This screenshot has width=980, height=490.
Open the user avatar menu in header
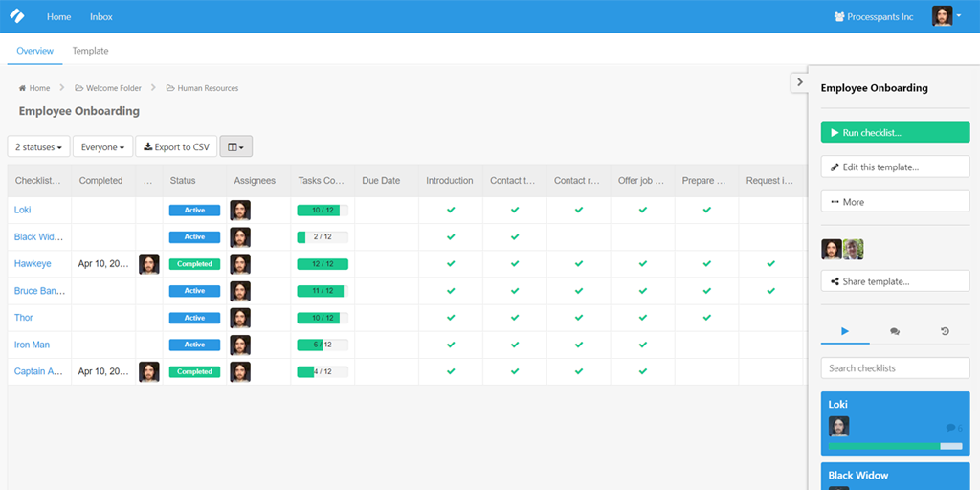point(947,16)
